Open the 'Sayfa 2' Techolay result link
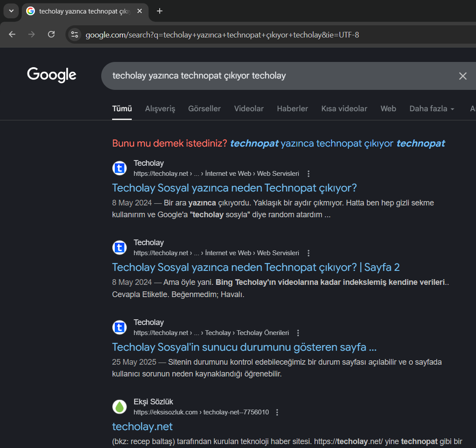Screen dimensions: 476x448 (x=256, y=267)
